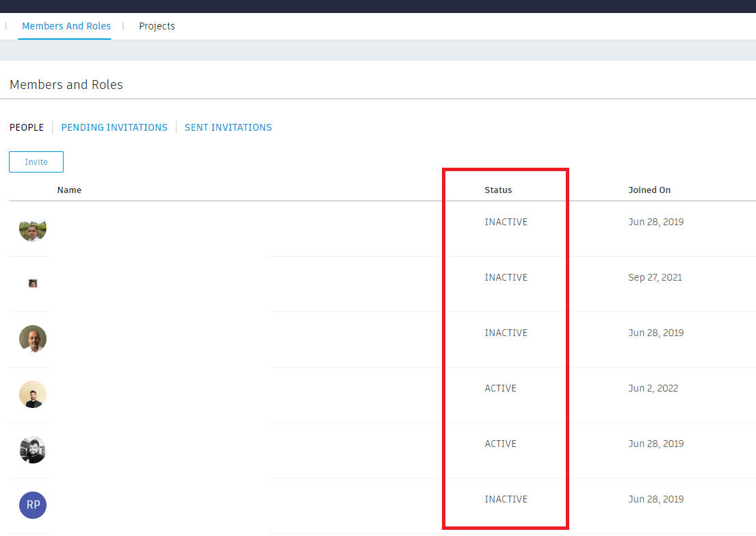Click the RP initials avatar
Screen dimensions: 756x536
pyautogui.click(x=32, y=505)
